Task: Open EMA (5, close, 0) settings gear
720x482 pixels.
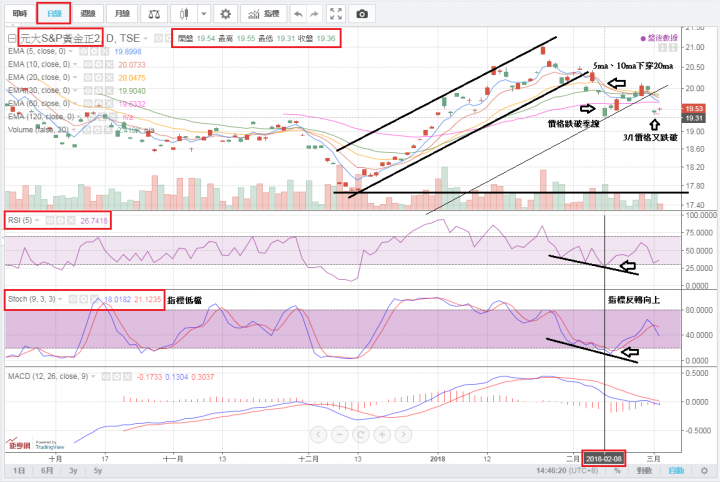Action: point(94,51)
